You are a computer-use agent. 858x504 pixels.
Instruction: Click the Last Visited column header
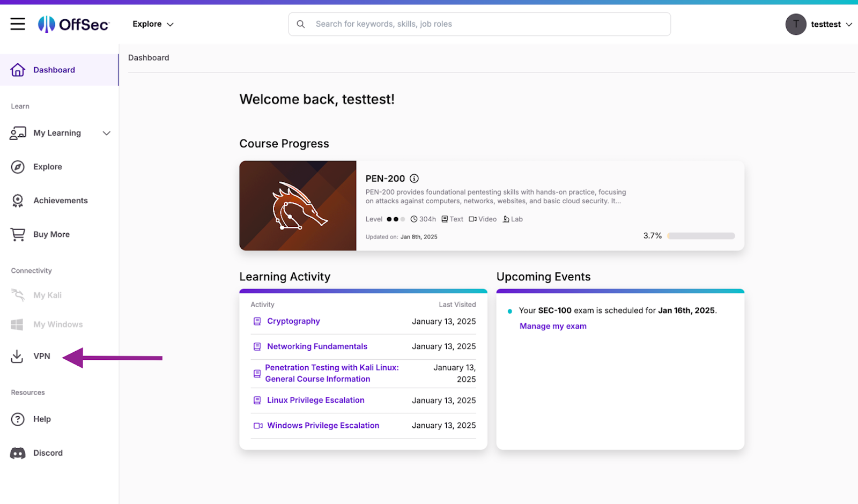pos(457,305)
